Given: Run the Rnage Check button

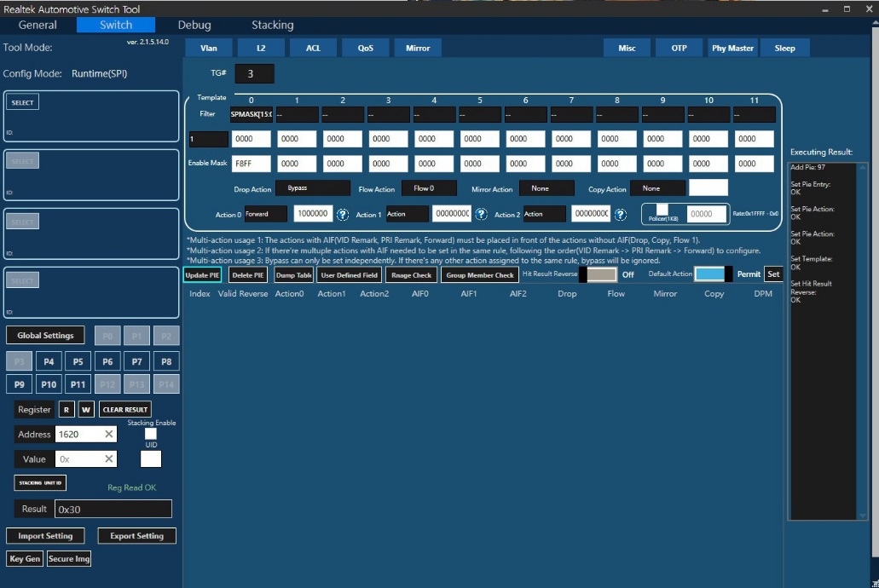Looking at the screenshot, I should pyautogui.click(x=411, y=274).
